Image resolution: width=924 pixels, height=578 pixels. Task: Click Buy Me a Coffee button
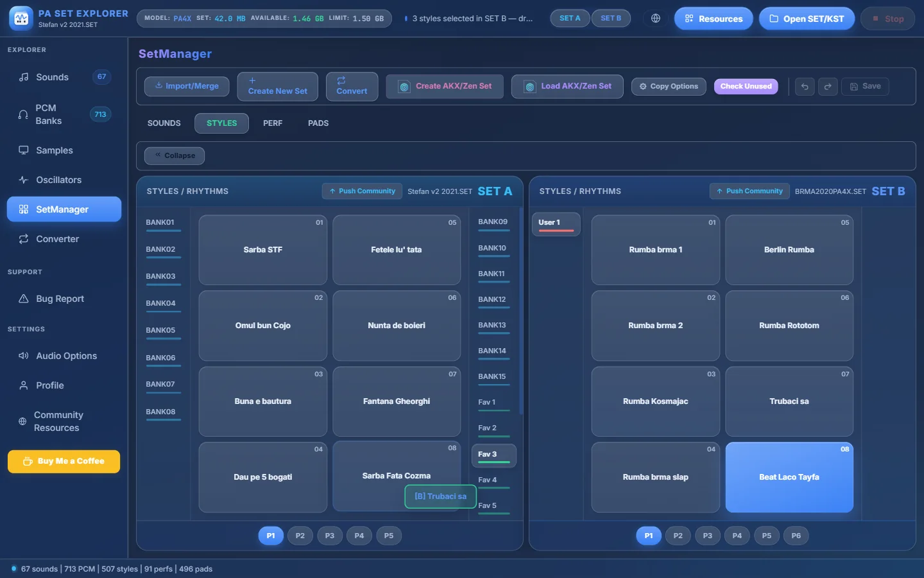tap(64, 462)
